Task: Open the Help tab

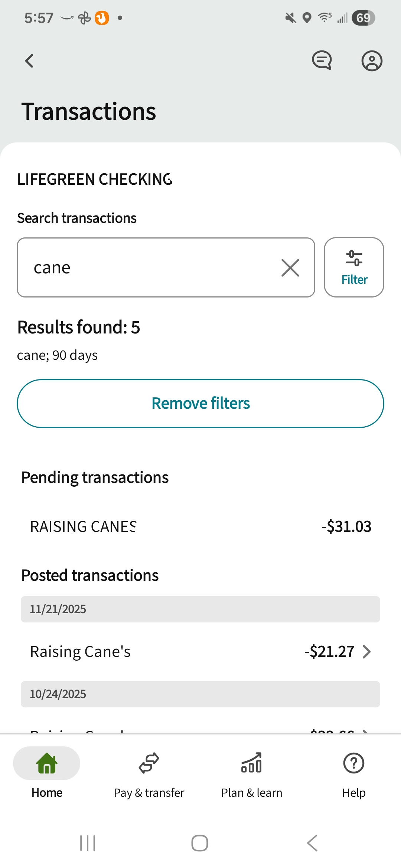Action: (353, 773)
